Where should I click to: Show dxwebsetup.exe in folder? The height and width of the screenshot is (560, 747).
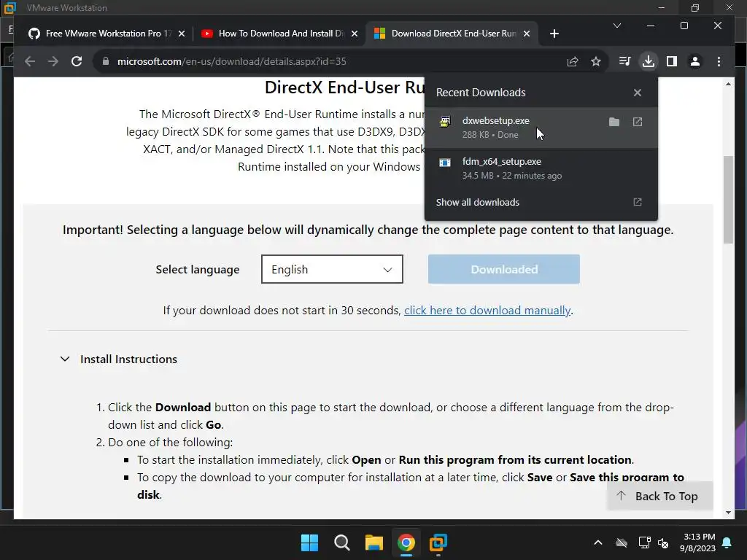(614, 122)
